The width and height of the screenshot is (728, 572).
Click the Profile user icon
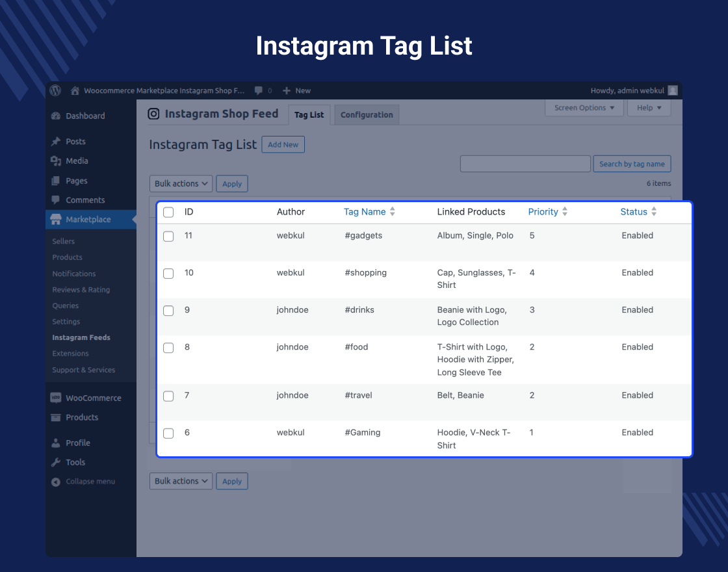56,443
